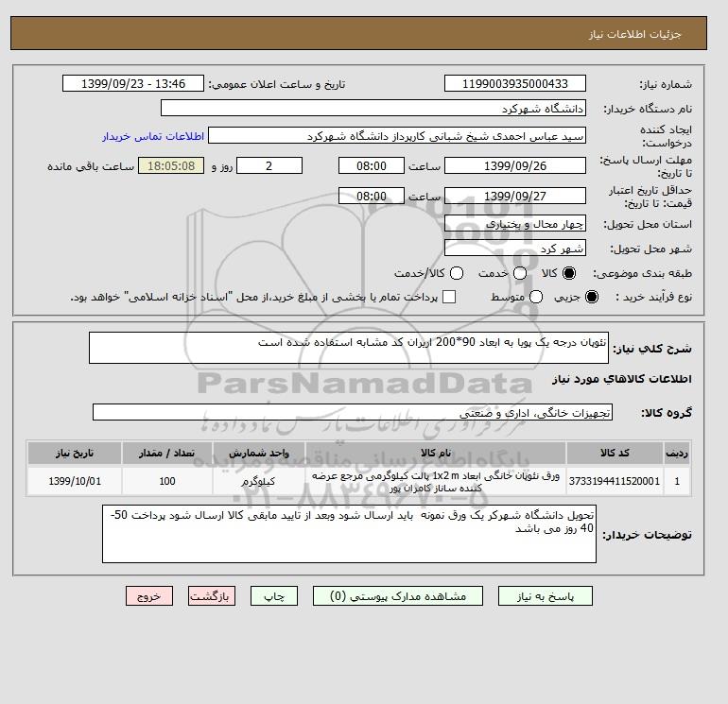Click the delivery province field چهار محال و بختیاری
Screen dimensions: 728x704
[515, 224]
